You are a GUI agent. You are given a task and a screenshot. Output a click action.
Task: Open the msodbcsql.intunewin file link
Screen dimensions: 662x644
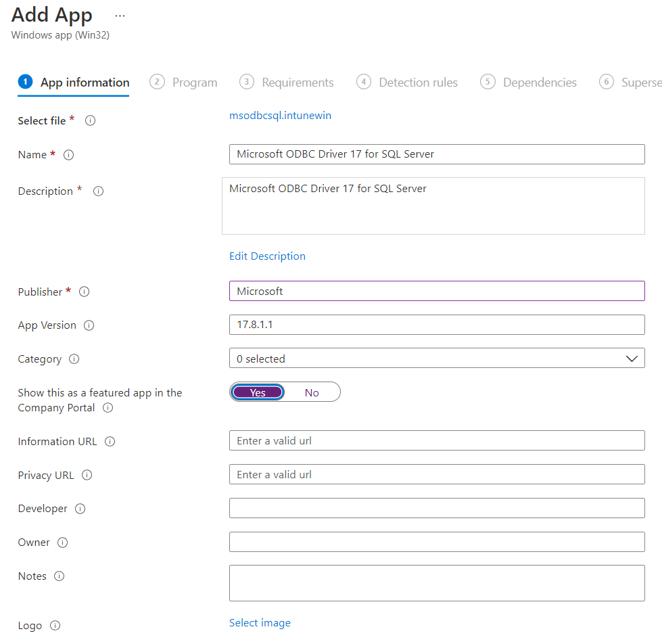(x=280, y=115)
